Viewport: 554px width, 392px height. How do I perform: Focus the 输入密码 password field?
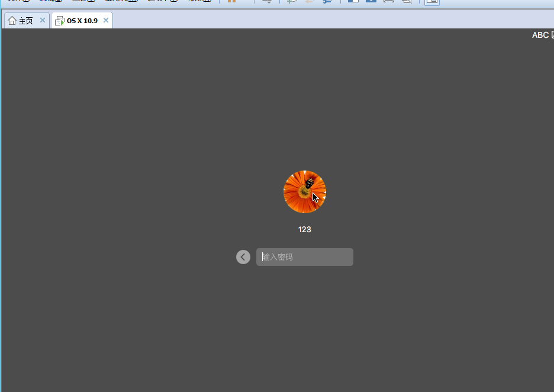click(x=305, y=257)
